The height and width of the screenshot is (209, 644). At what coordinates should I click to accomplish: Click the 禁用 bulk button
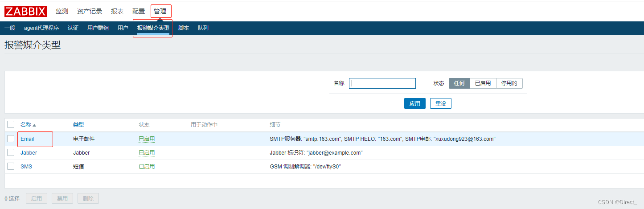coord(62,198)
